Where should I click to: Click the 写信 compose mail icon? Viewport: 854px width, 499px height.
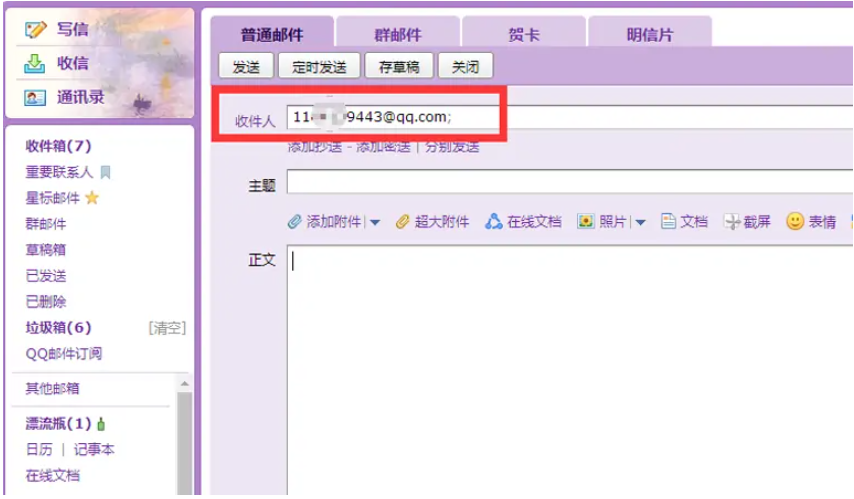pos(36,30)
